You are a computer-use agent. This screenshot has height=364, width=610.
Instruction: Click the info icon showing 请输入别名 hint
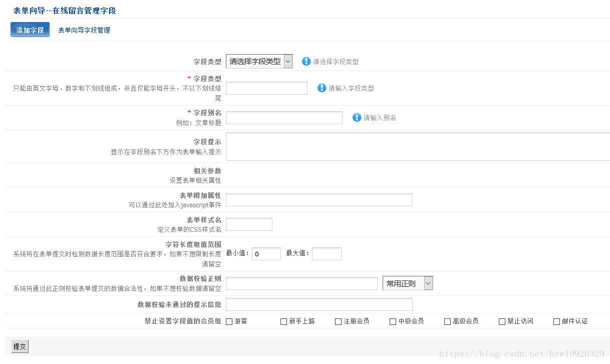356,118
